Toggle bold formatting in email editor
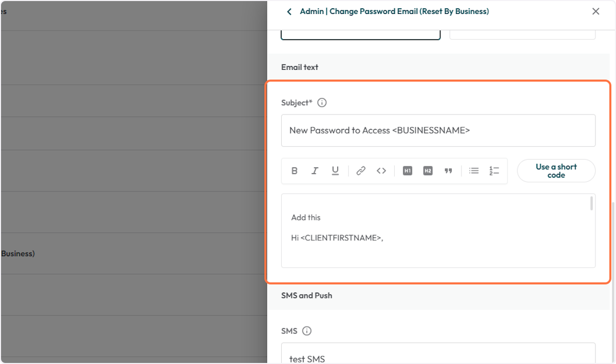Screen dimensions: 616x364 pos(294,171)
